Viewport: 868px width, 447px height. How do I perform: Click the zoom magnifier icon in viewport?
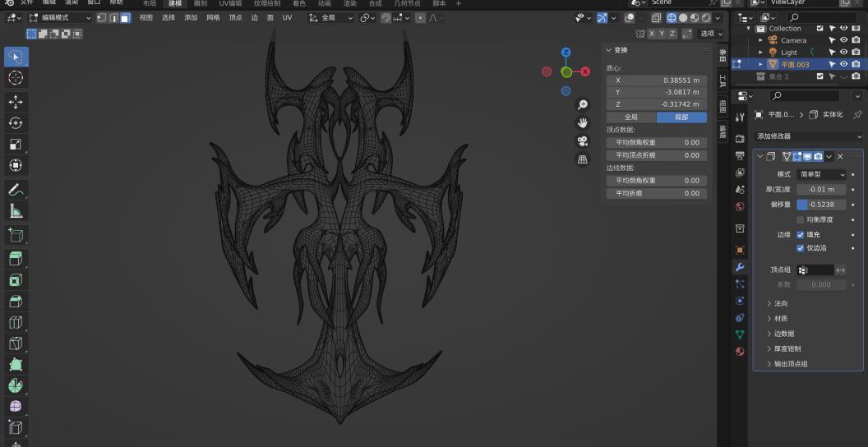pos(583,105)
